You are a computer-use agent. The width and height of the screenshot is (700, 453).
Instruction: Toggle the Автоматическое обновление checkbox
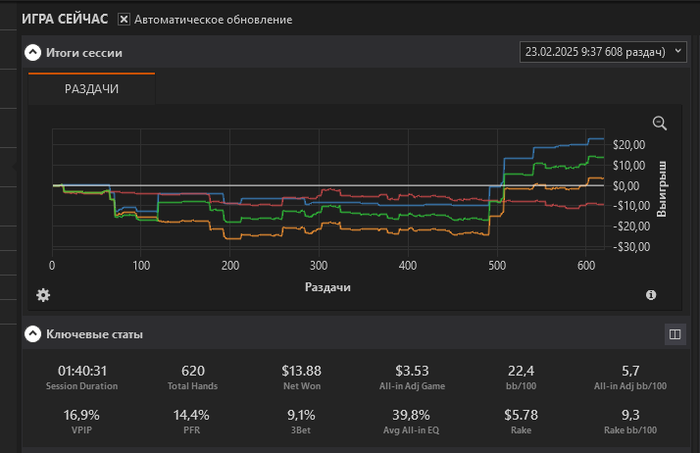[x=124, y=19]
